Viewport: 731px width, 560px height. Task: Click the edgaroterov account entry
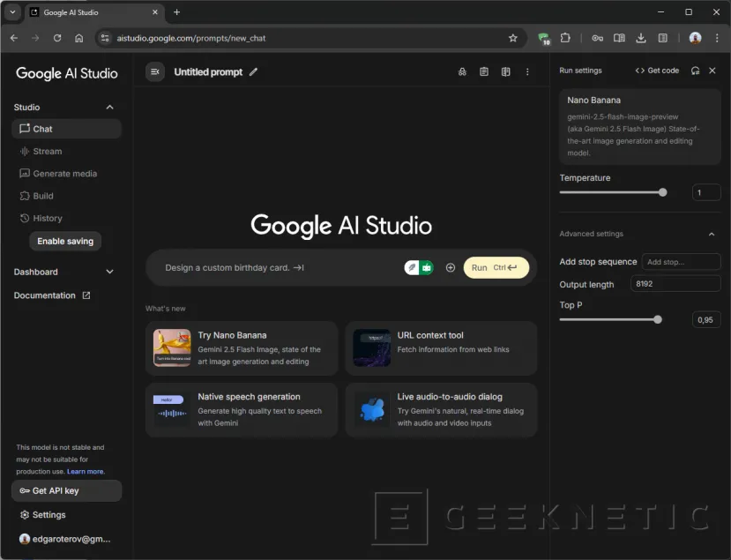pos(64,539)
